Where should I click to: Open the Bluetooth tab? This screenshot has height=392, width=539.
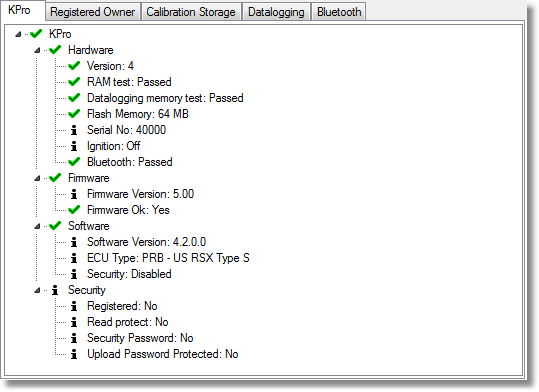[x=339, y=12]
